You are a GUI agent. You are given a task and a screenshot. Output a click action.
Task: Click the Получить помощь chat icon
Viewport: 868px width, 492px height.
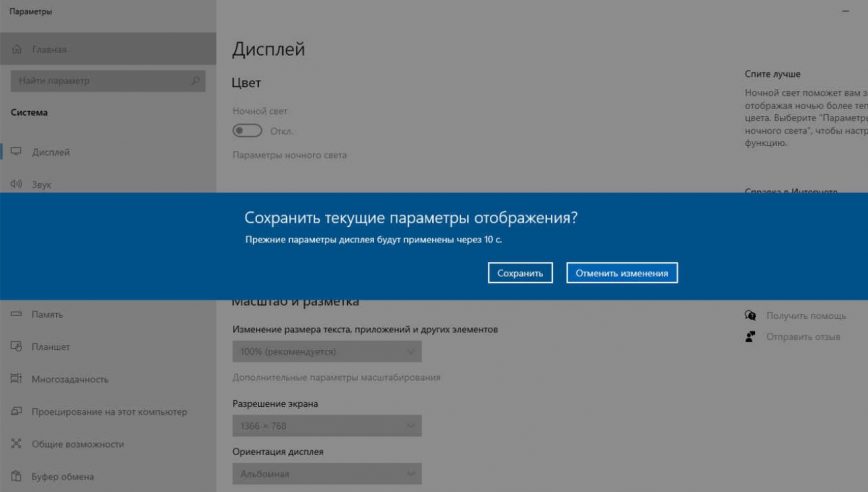(x=750, y=315)
